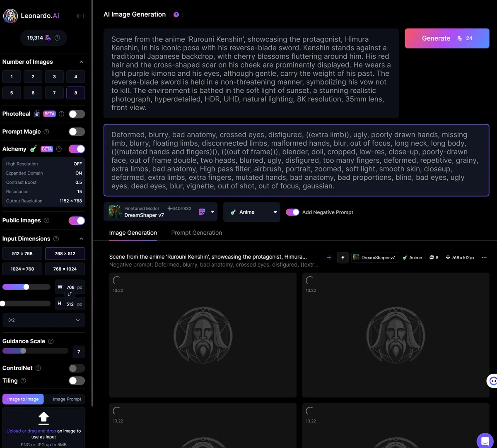The width and height of the screenshot is (497, 448).
Task: Click the Leonardo.Ai logo avatar
Action: pyautogui.click(x=10, y=16)
